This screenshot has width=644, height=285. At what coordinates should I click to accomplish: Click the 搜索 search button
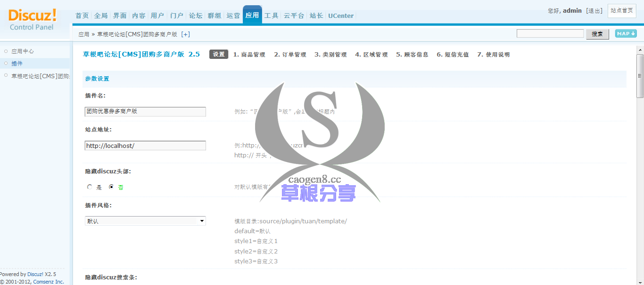pyautogui.click(x=597, y=34)
